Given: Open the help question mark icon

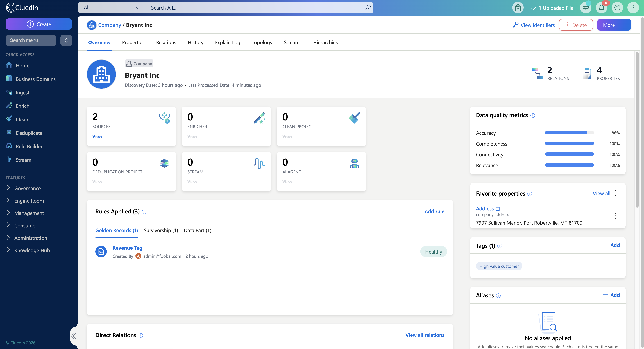Looking at the screenshot, I should pos(617,8).
